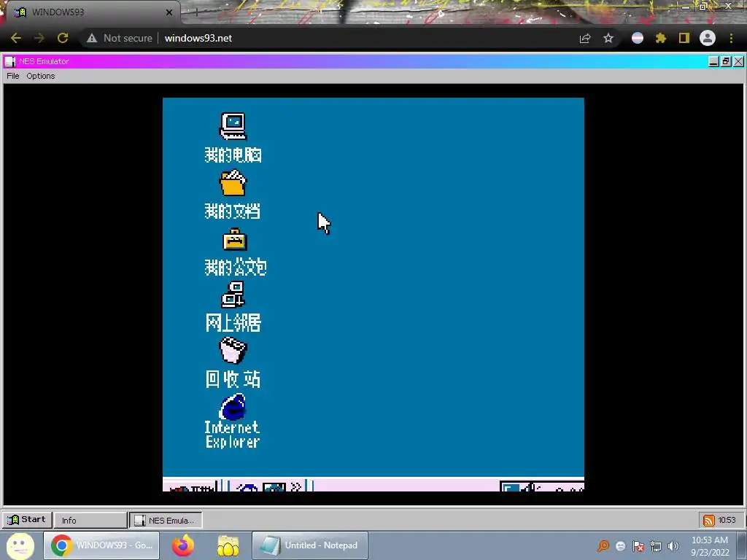Close the WINDOWS93 browser tab
Viewport: 747px width, 560px height.
[x=169, y=12]
